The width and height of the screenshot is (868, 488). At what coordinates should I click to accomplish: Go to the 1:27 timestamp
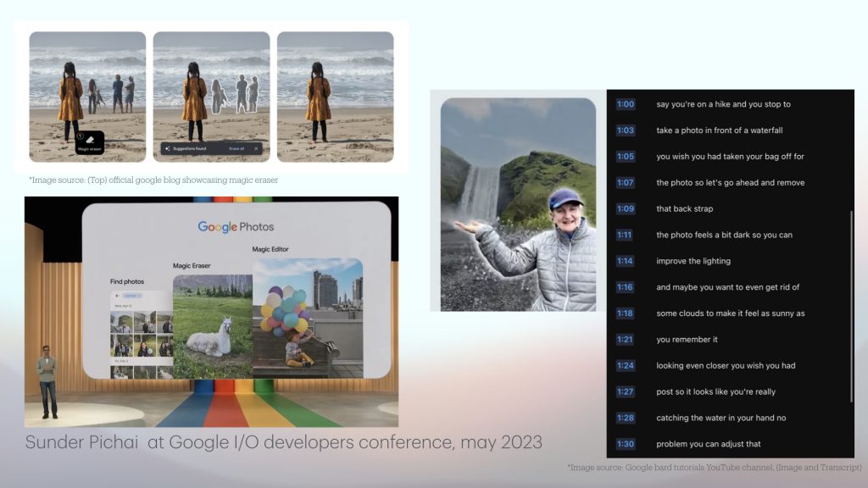(x=626, y=391)
